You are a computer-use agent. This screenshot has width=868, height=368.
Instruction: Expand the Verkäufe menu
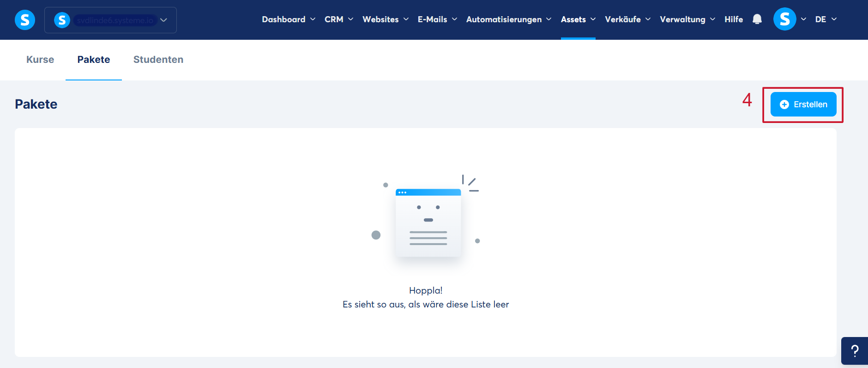pos(628,19)
